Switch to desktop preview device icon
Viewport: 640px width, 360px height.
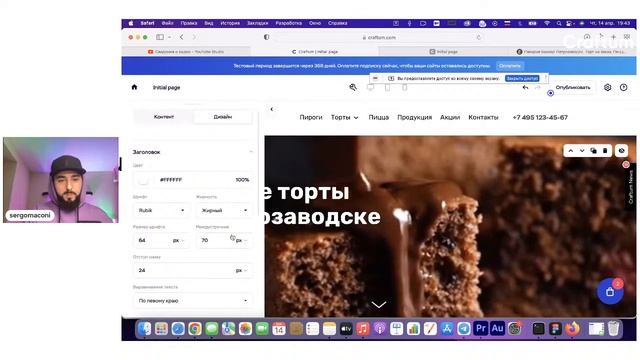point(370,87)
